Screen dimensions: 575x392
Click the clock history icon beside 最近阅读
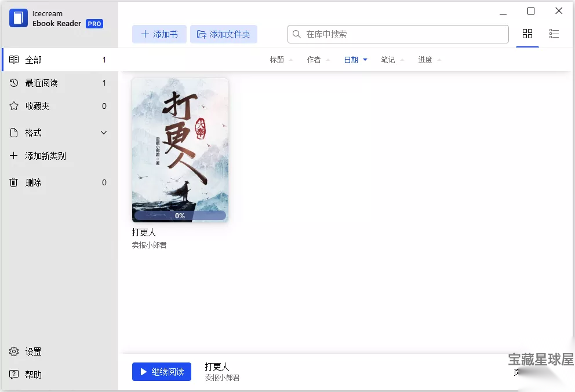coord(14,83)
